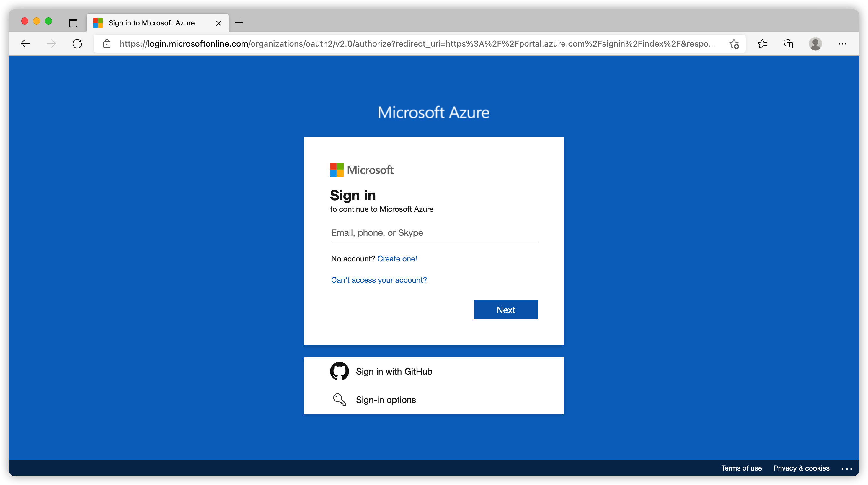Open a new tab with plus

(x=239, y=23)
